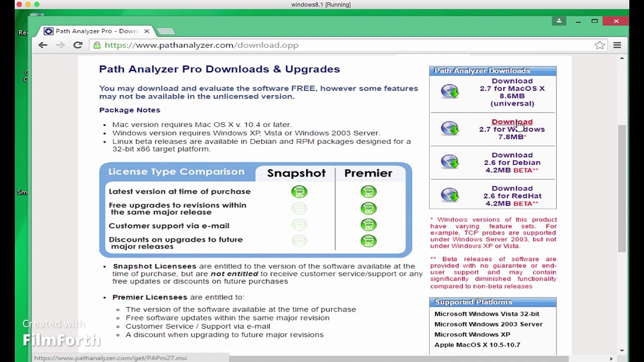This screenshot has height=362, width=644.
Task: Click the browser back arrow
Action: point(43,45)
